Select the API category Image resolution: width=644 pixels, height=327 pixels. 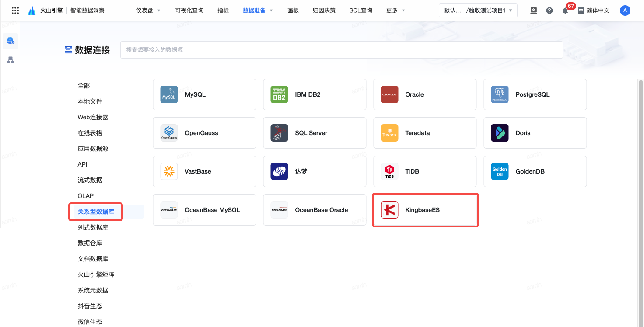pyautogui.click(x=83, y=164)
